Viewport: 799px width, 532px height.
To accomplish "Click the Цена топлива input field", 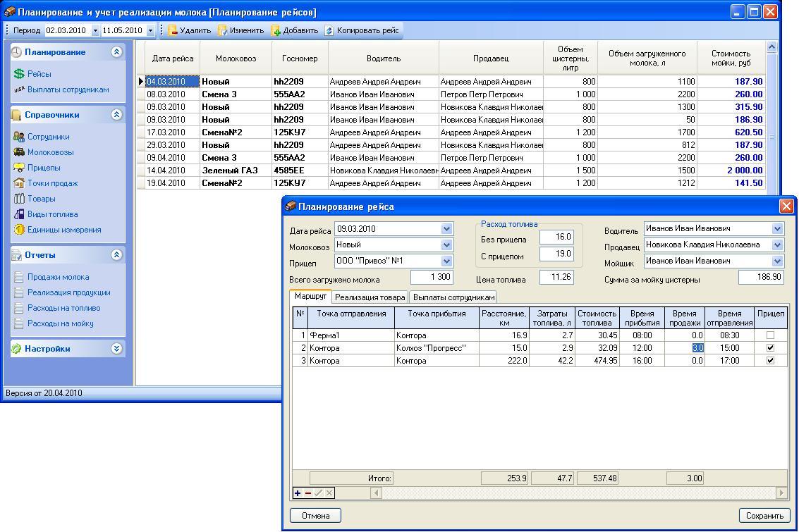I will click(x=556, y=278).
